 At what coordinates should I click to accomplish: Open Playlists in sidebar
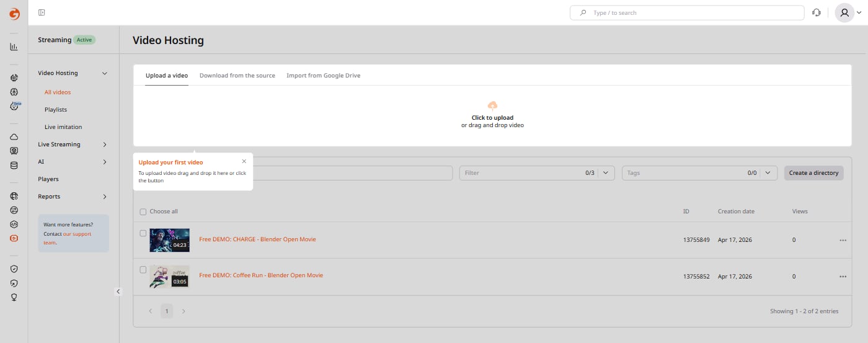56,110
